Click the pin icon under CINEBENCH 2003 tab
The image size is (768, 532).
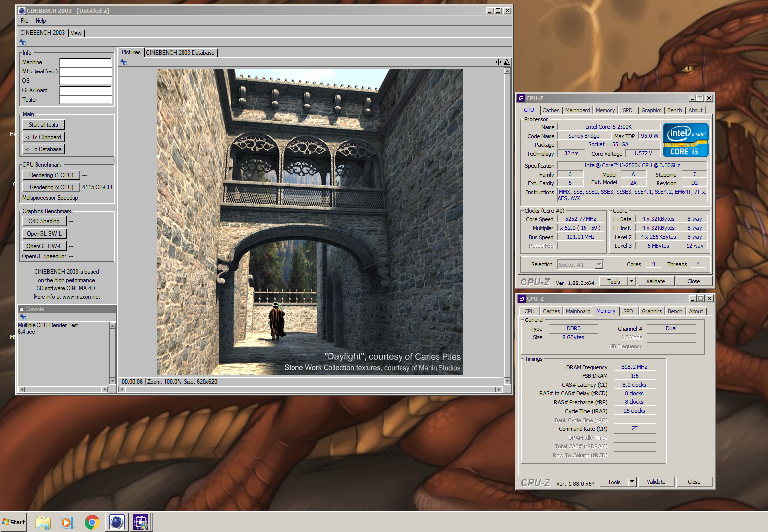pyautogui.click(x=23, y=42)
